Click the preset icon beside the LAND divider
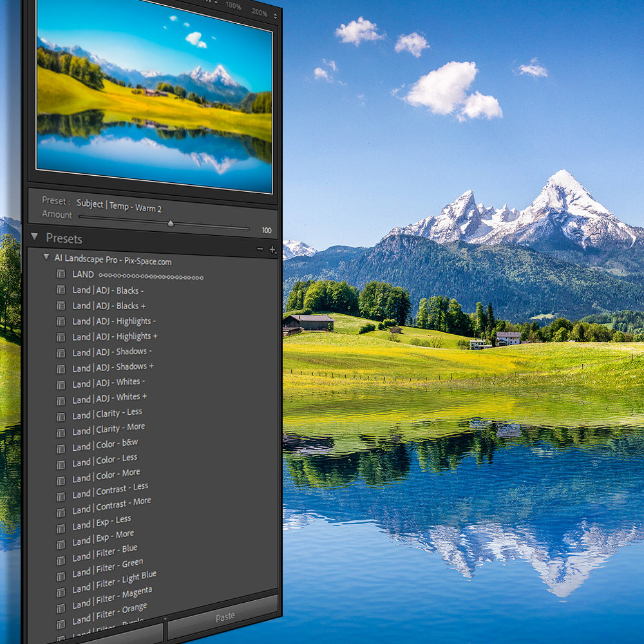 (x=61, y=274)
